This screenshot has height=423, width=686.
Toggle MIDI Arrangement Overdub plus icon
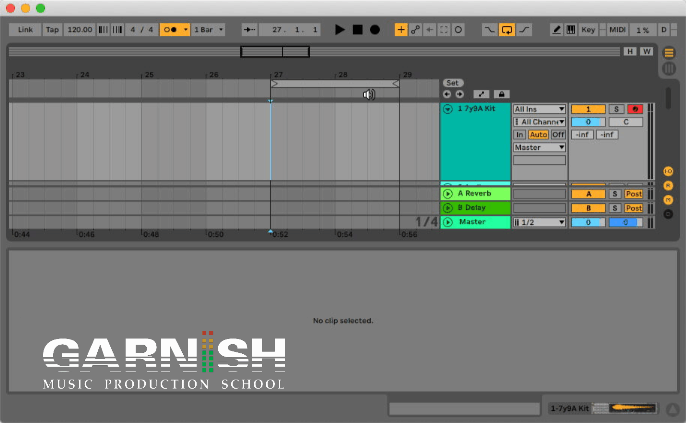401,30
